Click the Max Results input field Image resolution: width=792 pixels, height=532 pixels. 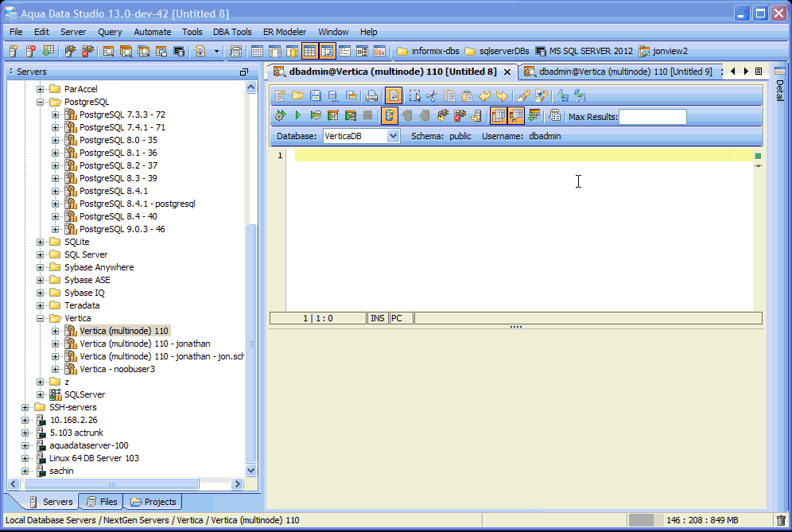coord(653,117)
